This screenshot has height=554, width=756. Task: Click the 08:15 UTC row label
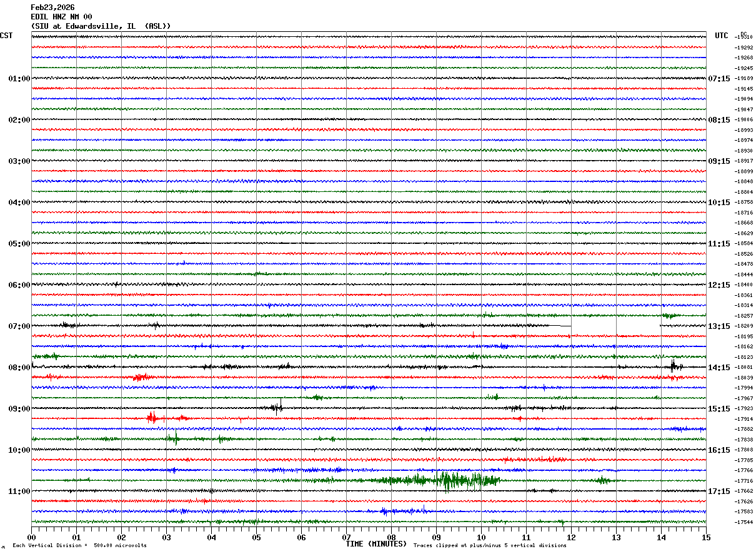point(719,120)
